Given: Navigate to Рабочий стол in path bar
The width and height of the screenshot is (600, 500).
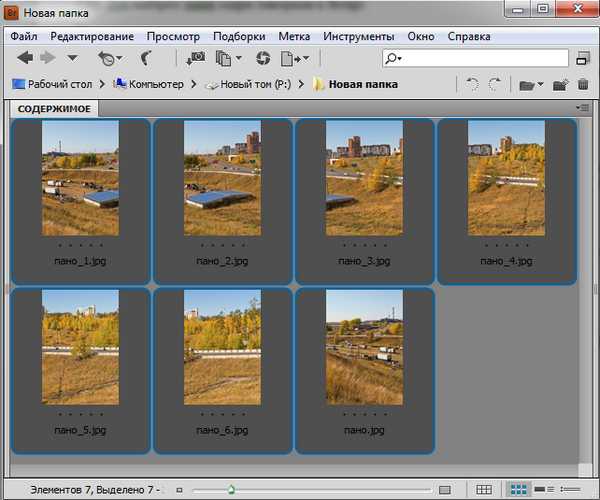Looking at the screenshot, I should coord(52,84).
